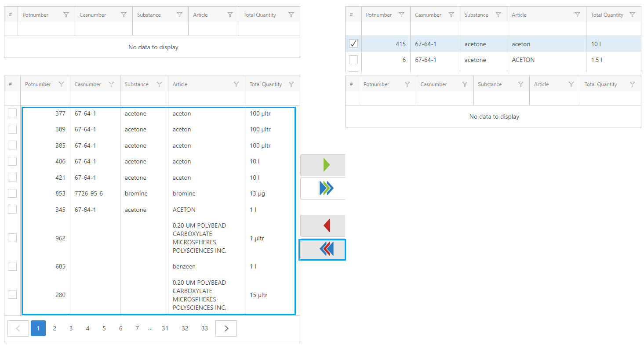Open Casnumber filter in top-right grid
This screenshot has height=359, width=644.
click(451, 15)
